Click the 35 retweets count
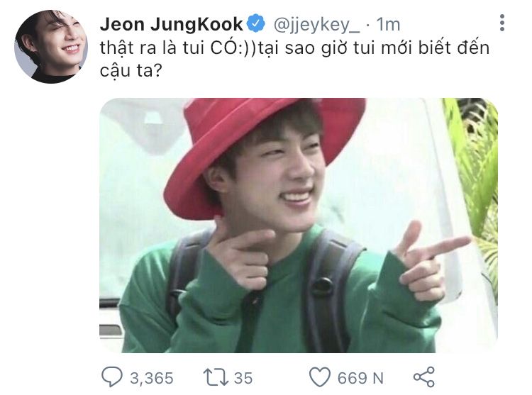 click(243, 378)
